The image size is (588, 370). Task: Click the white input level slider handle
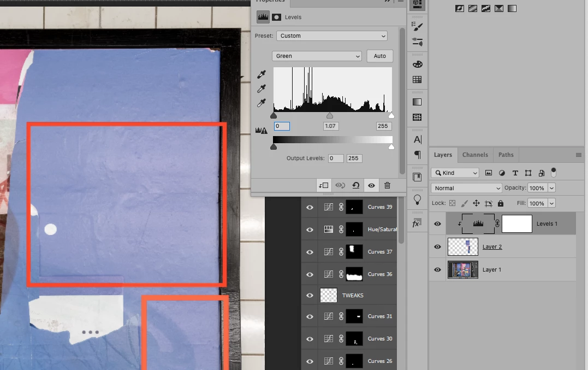tap(391, 115)
